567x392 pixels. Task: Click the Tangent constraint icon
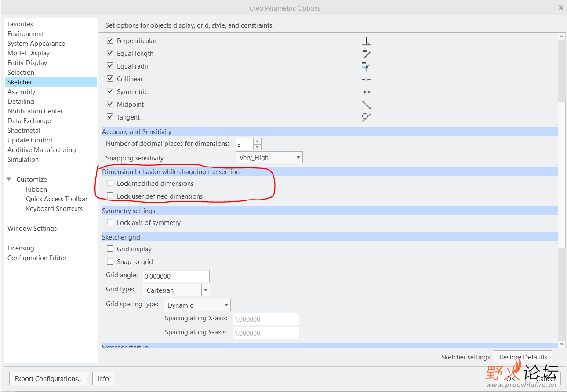click(x=367, y=117)
